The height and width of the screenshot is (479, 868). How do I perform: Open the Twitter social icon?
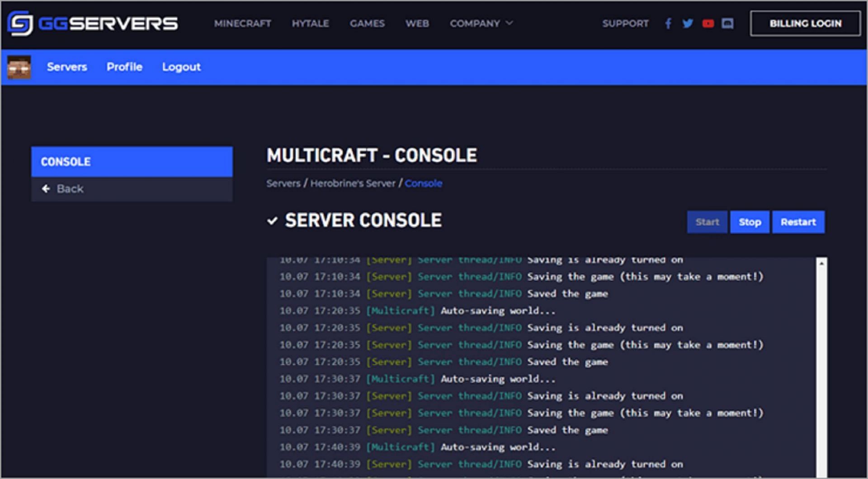click(688, 24)
